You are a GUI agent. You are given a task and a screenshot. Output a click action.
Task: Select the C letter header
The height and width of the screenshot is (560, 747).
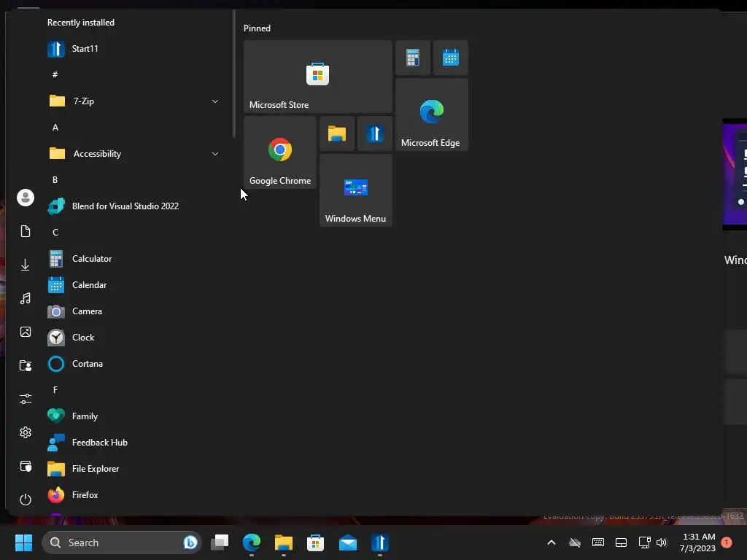click(55, 233)
